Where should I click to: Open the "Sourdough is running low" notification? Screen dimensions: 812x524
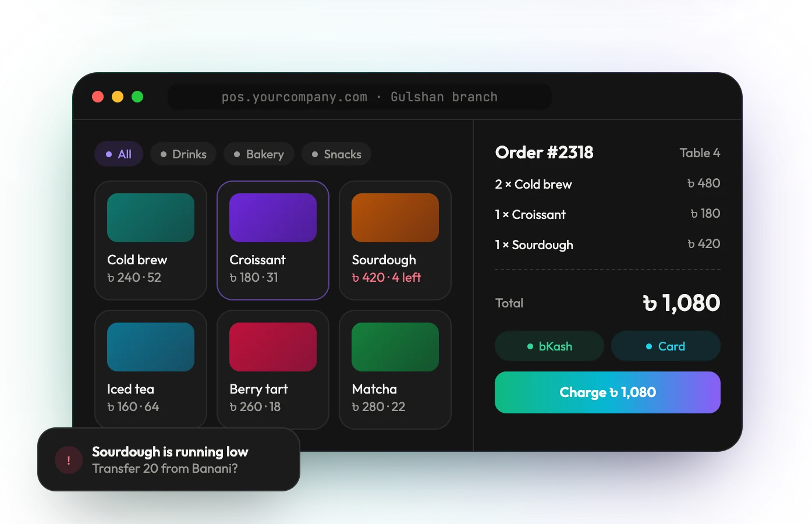click(x=169, y=459)
